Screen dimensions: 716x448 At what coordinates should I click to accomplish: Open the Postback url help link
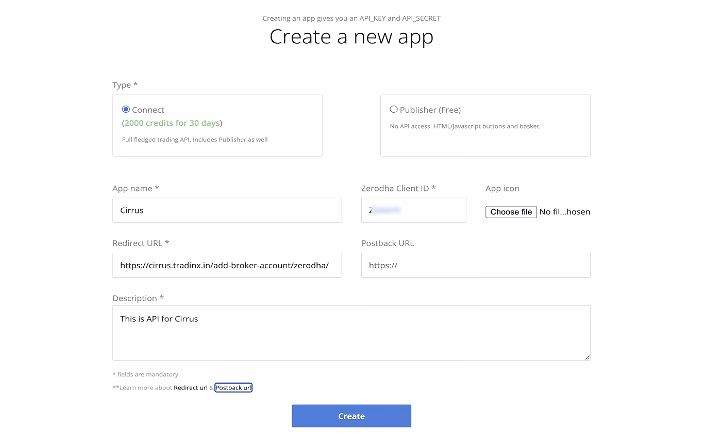click(x=233, y=386)
